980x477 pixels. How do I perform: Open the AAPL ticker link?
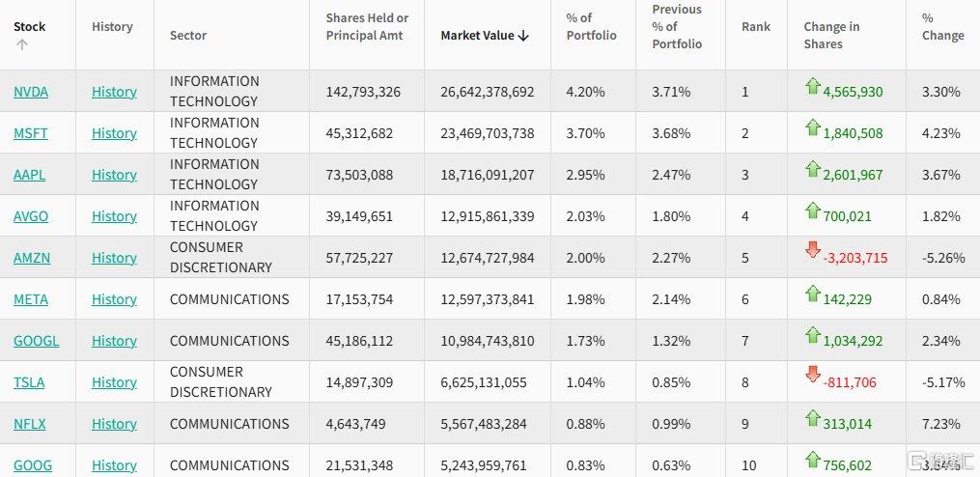30,175
